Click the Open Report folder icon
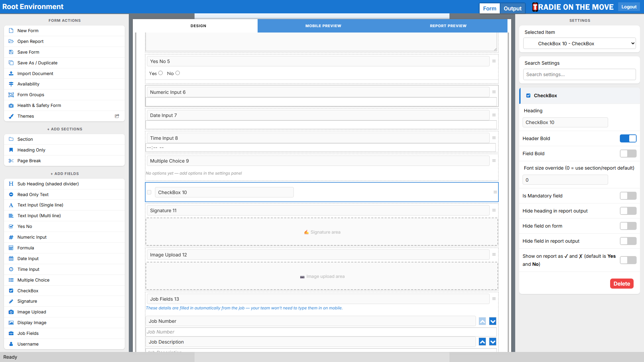The width and height of the screenshot is (644, 362). (x=11, y=41)
